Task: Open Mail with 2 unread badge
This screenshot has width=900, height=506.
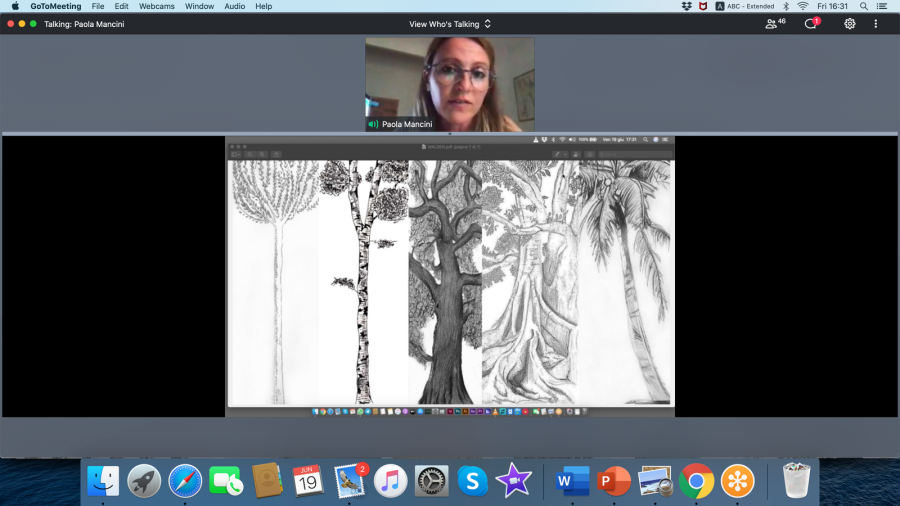Action: coord(350,481)
